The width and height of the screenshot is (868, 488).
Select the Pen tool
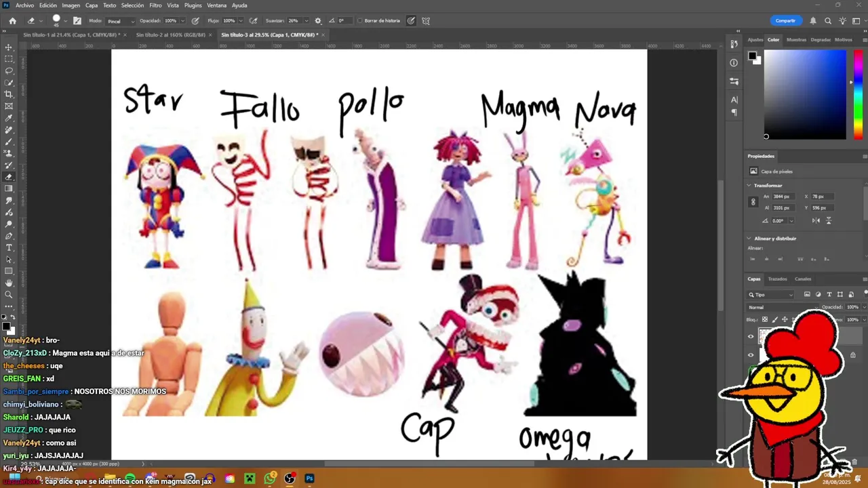[x=9, y=236]
